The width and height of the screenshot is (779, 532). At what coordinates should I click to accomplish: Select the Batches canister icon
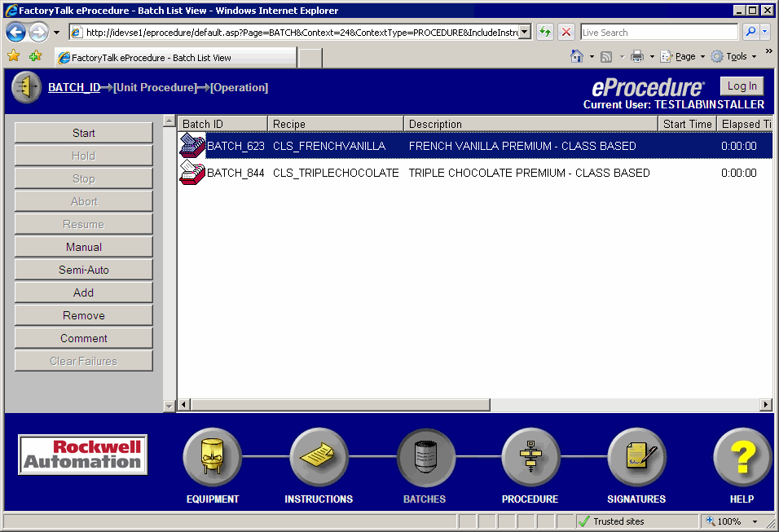(426, 457)
